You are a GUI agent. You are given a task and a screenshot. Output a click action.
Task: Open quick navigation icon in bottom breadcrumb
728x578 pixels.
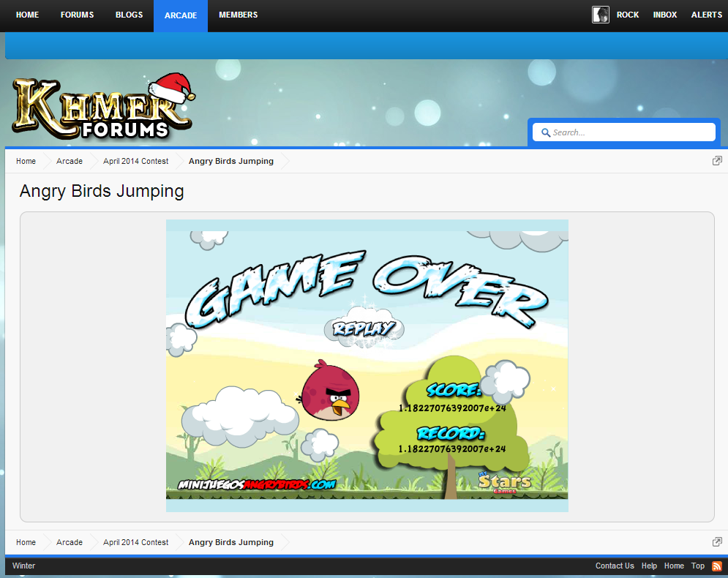717,542
